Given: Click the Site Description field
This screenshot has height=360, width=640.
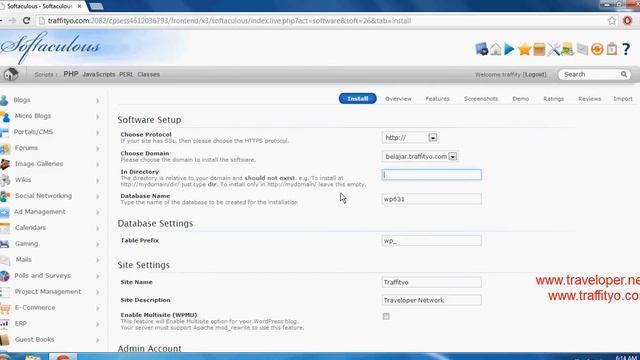Looking at the screenshot, I should point(431,300).
